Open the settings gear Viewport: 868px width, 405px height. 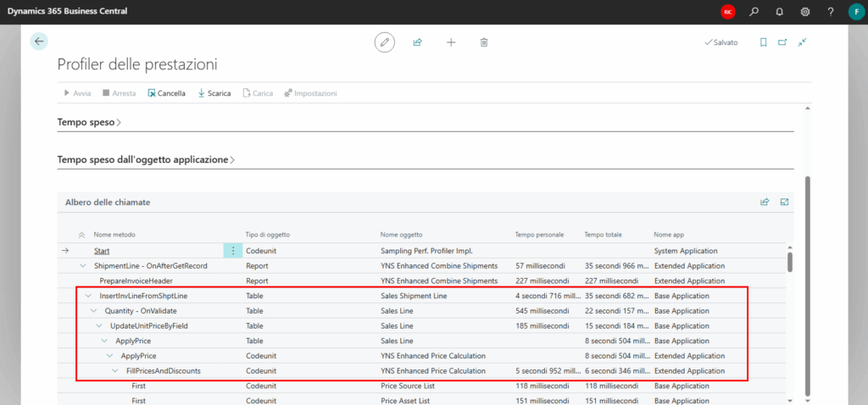pyautogui.click(x=805, y=12)
